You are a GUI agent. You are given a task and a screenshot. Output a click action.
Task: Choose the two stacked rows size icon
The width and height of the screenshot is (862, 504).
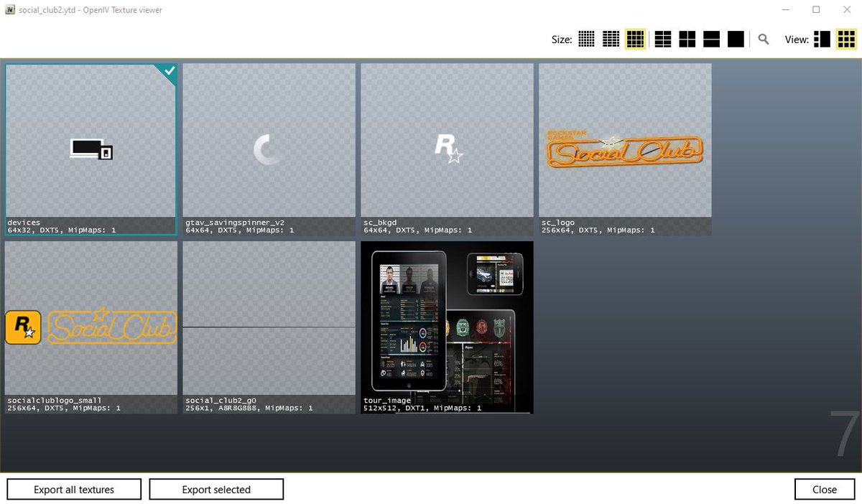(x=711, y=39)
